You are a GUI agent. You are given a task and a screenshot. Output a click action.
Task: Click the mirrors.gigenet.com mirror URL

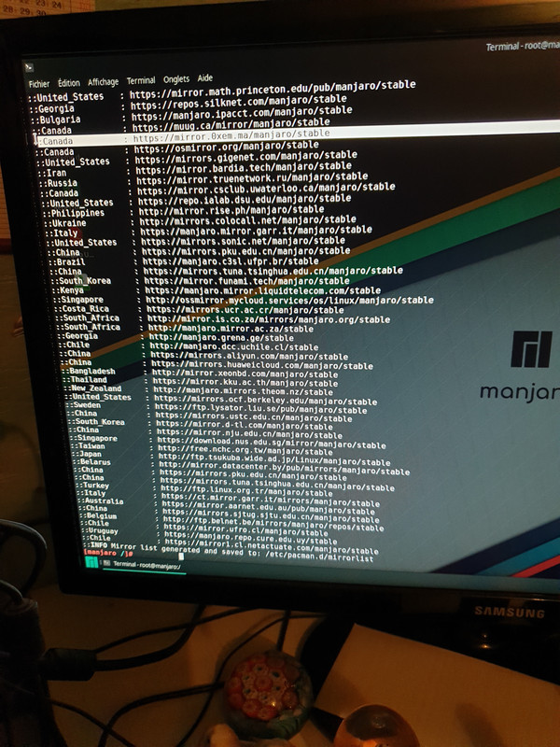pyautogui.click(x=246, y=158)
